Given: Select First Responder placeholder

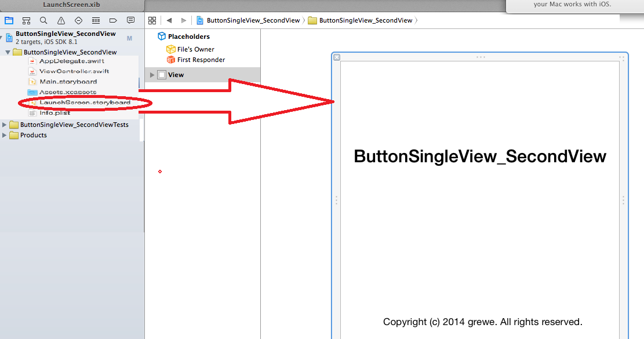Looking at the screenshot, I should [x=201, y=60].
